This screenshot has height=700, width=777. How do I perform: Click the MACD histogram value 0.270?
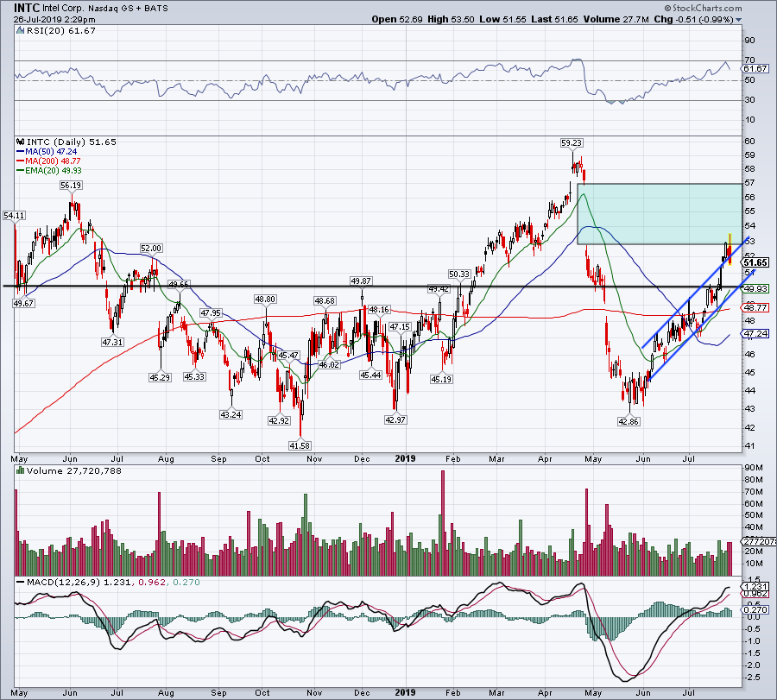click(x=186, y=582)
